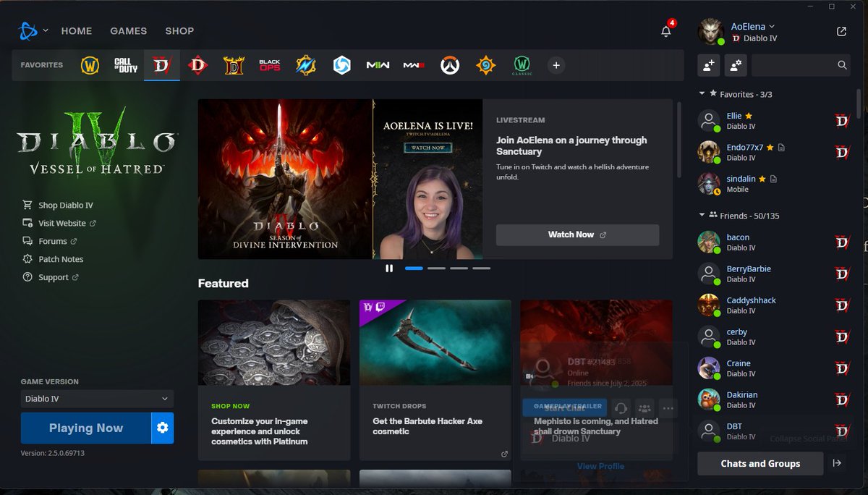Select friend BerryBarbie in the list
This screenshot has width=868, height=495.
click(x=774, y=274)
